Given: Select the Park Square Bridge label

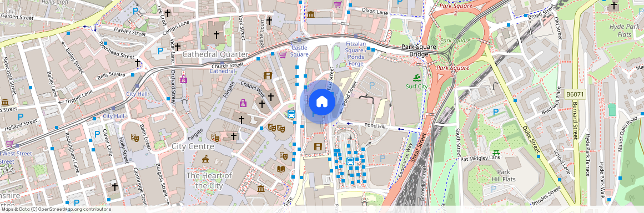Looking at the screenshot, I should [x=419, y=50].
